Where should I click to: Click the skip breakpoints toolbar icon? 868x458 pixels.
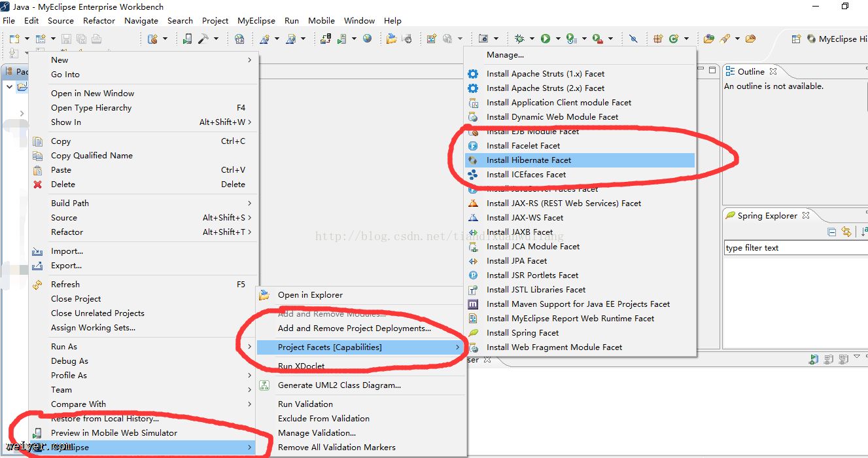(x=633, y=39)
